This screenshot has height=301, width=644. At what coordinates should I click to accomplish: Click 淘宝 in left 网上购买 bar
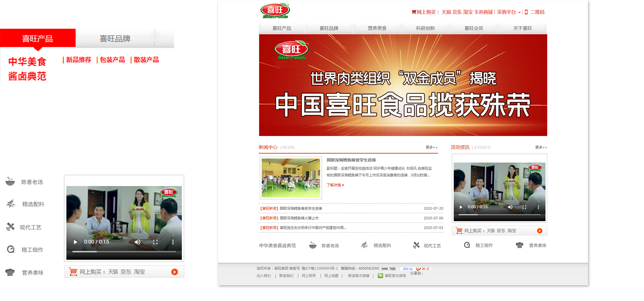tap(139, 272)
